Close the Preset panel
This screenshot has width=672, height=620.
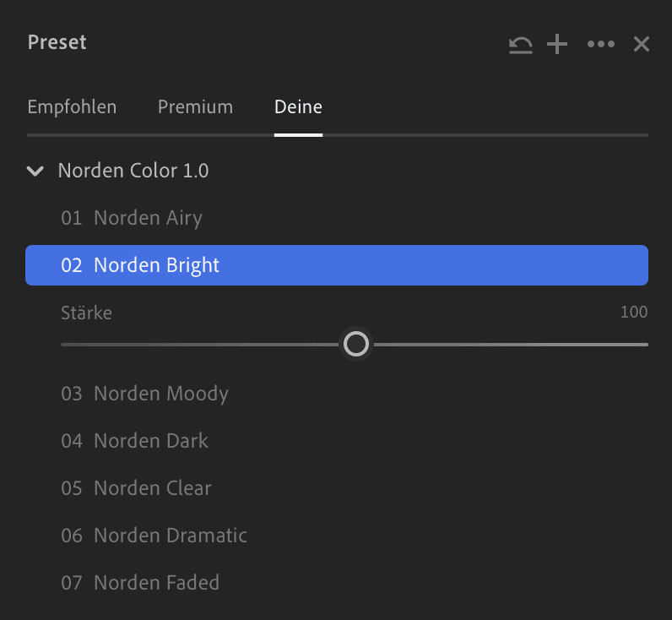click(x=641, y=44)
